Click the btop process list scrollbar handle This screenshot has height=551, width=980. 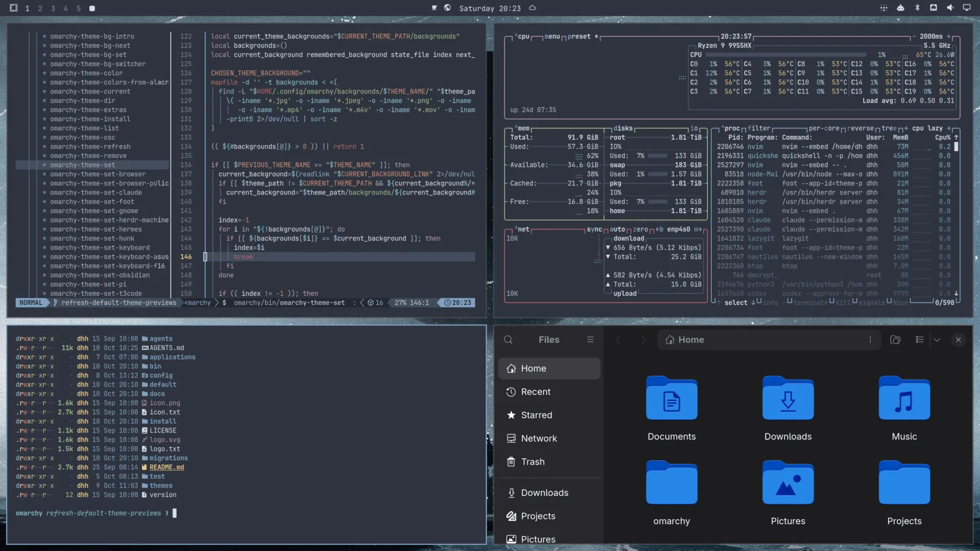[956, 147]
